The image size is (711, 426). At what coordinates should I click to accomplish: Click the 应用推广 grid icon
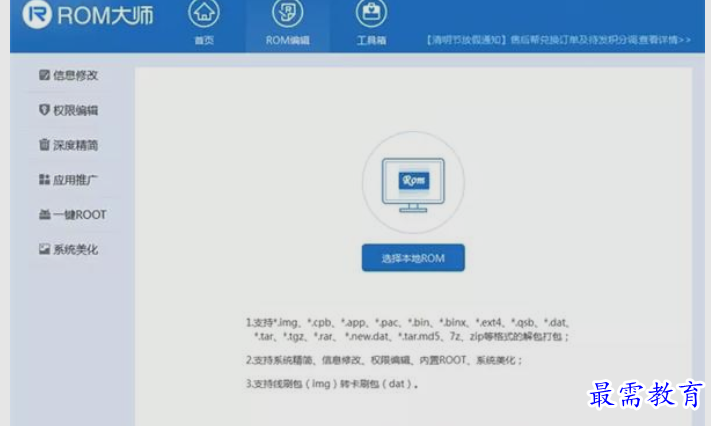point(44,179)
